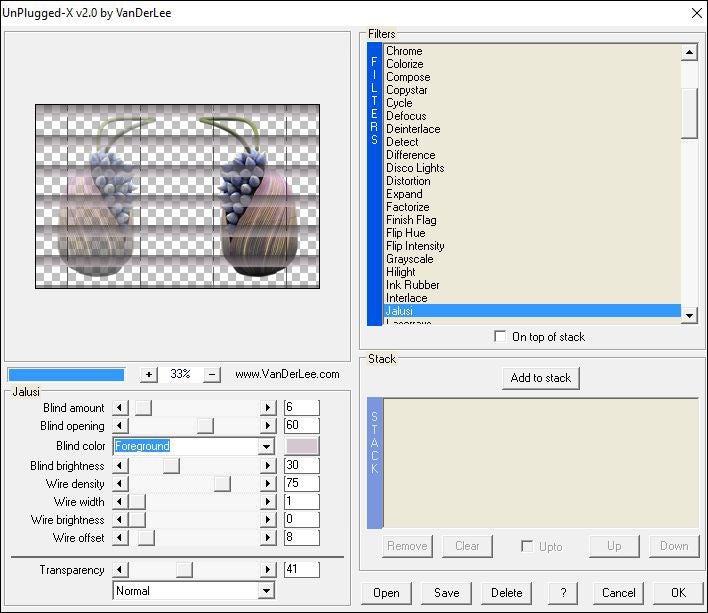Select the Distortion filter in list

pyautogui.click(x=408, y=181)
